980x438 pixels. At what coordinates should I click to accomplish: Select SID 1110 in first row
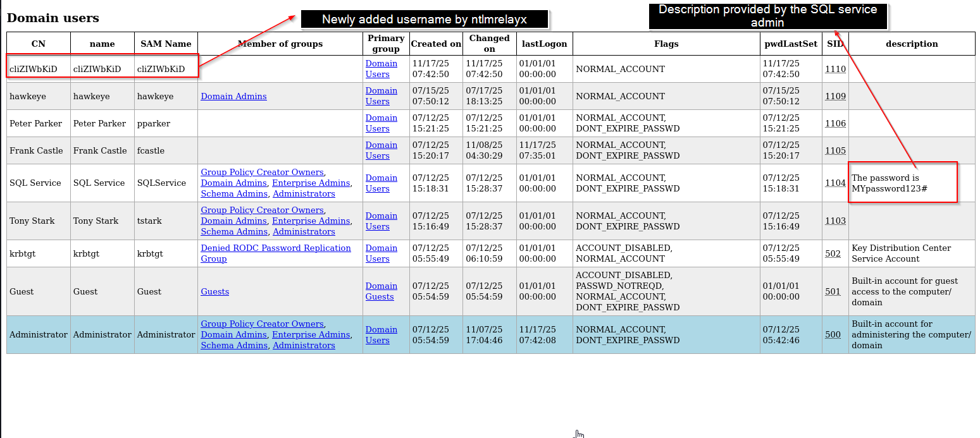click(x=835, y=69)
